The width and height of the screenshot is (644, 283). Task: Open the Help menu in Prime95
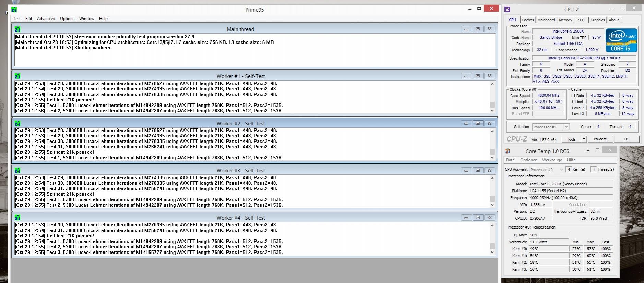(x=103, y=19)
